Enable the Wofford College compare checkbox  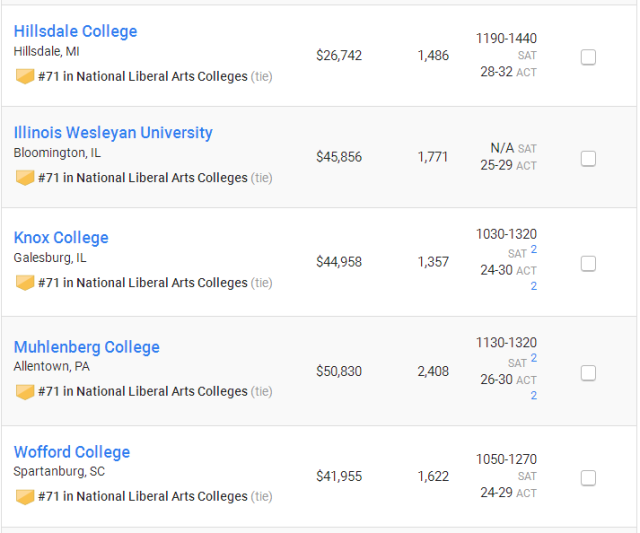(588, 477)
